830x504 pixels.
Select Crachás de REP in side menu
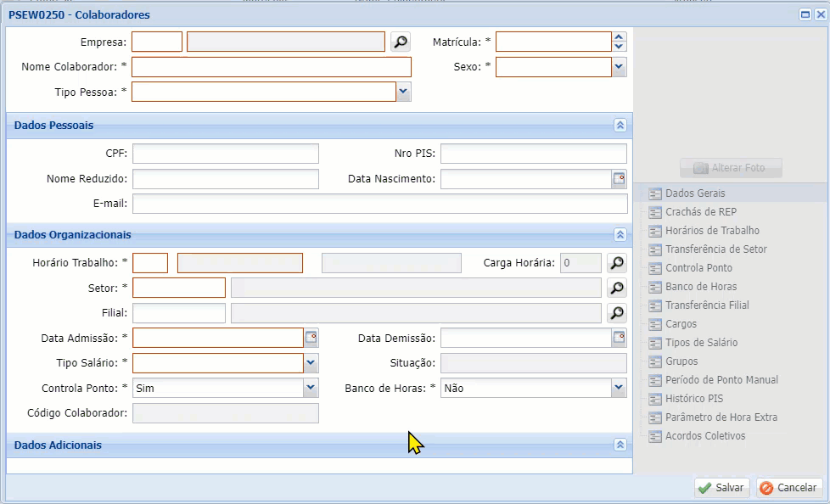coord(700,212)
